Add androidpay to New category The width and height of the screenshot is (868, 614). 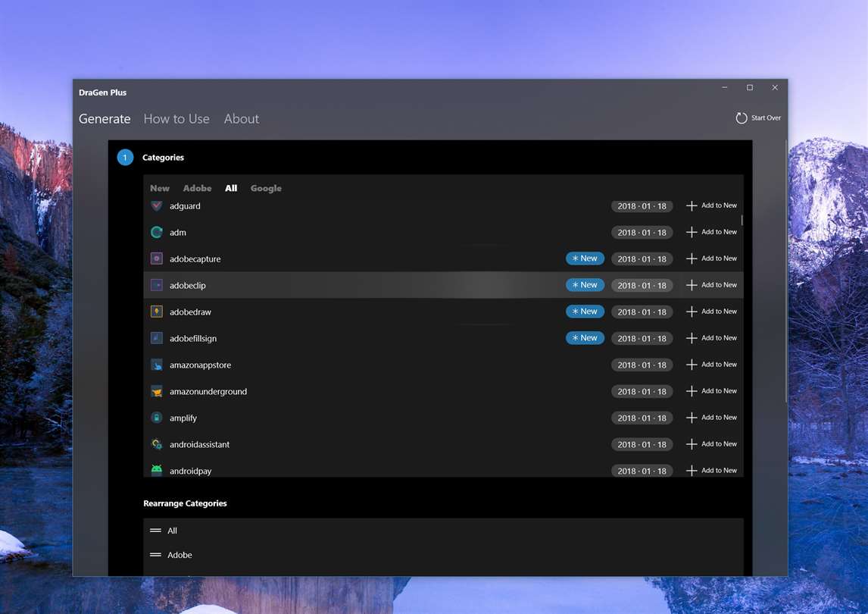point(711,471)
